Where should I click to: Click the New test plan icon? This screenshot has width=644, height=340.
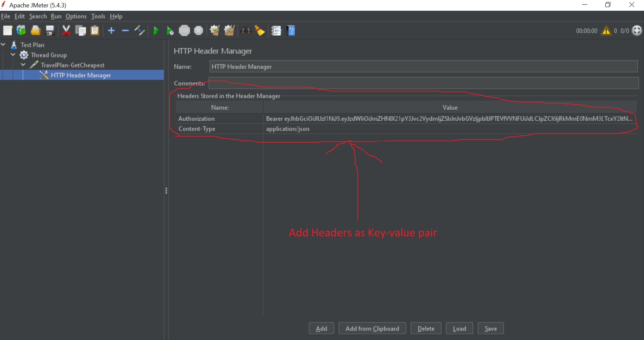point(7,31)
